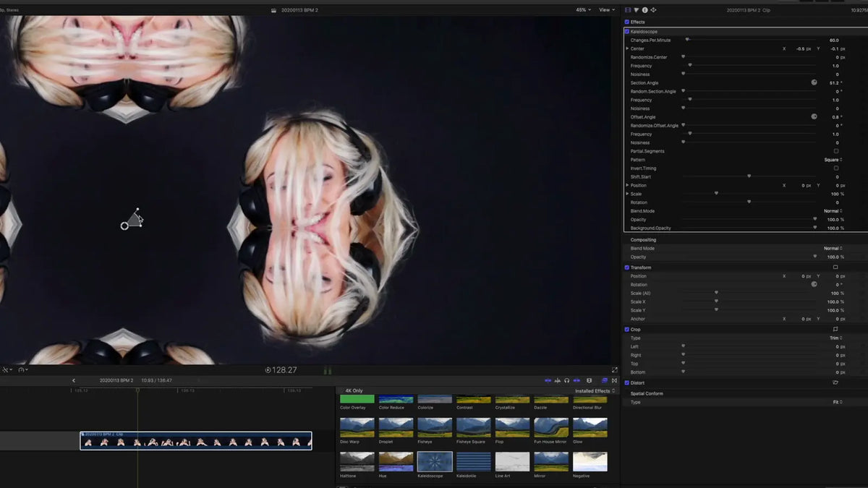Toggle audio skimming waveform icon
This screenshot has width=868, height=488.
pos(557,380)
